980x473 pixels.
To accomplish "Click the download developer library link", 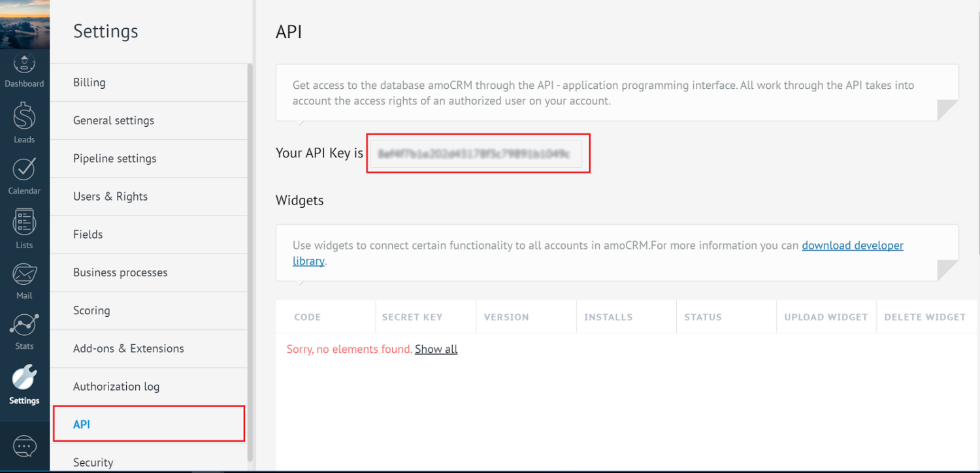I will [x=852, y=245].
